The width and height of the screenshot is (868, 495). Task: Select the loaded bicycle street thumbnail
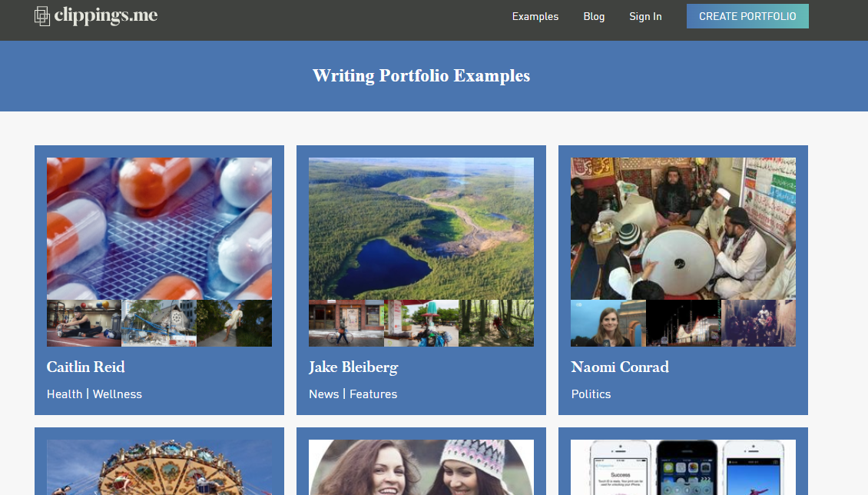[421, 324]
